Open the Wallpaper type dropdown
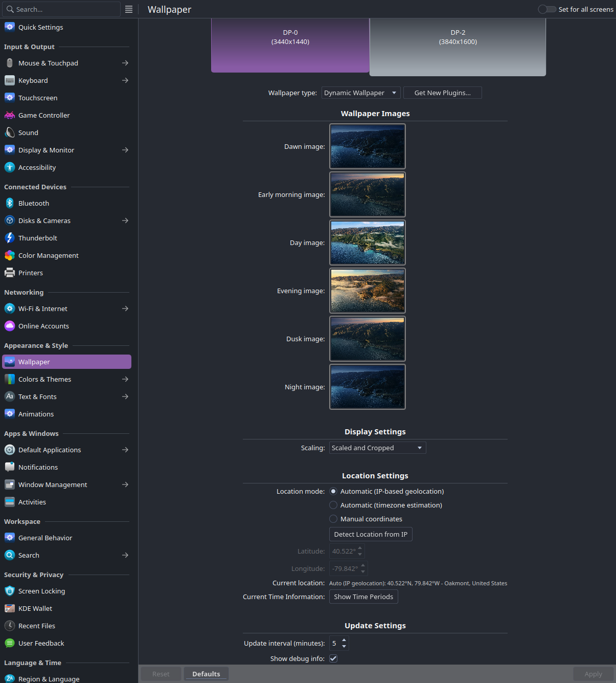 click(x=361, y=93)
